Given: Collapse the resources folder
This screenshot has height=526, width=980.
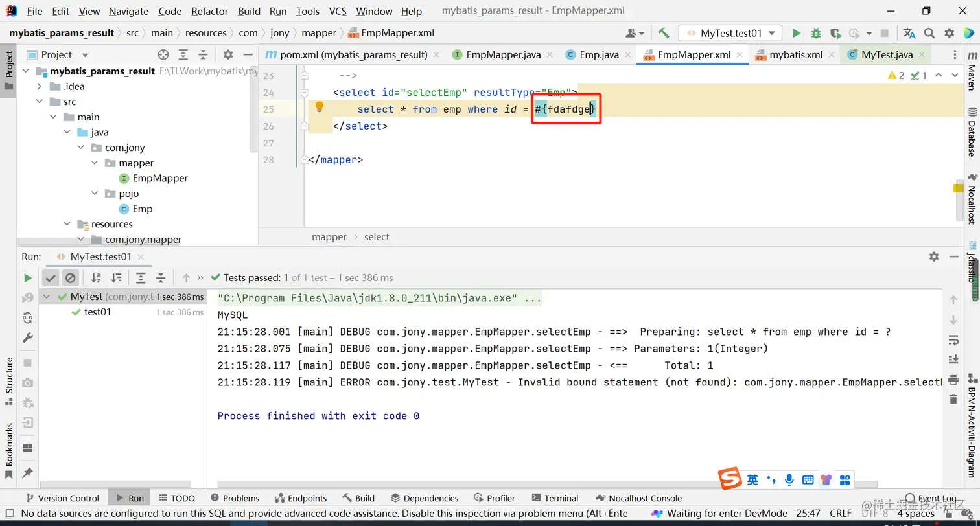Looking at the screenshot, I should pyautogui.click(x=67, y=224).
